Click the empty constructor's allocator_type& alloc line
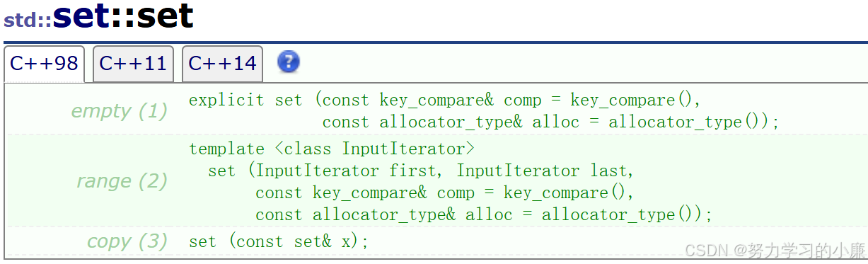The height and width of the screenshot is (264, 868). pos(550,122)
